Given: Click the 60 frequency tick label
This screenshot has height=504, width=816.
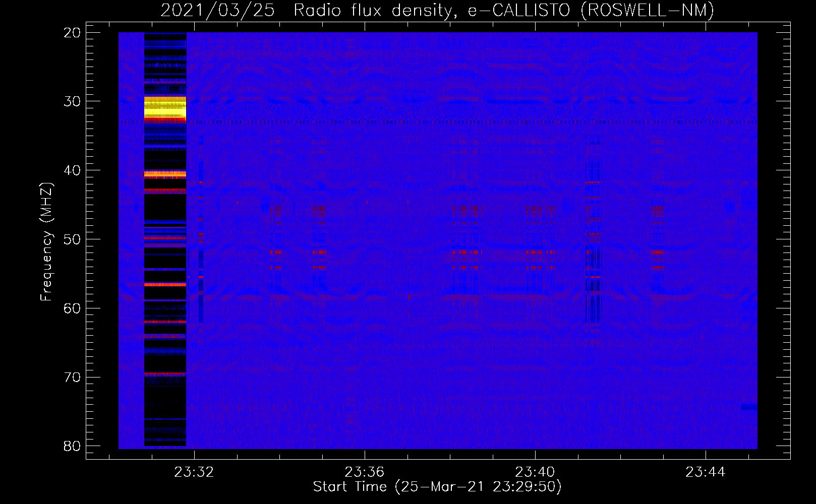Looking at the screenshot, I should pos(73,308).
